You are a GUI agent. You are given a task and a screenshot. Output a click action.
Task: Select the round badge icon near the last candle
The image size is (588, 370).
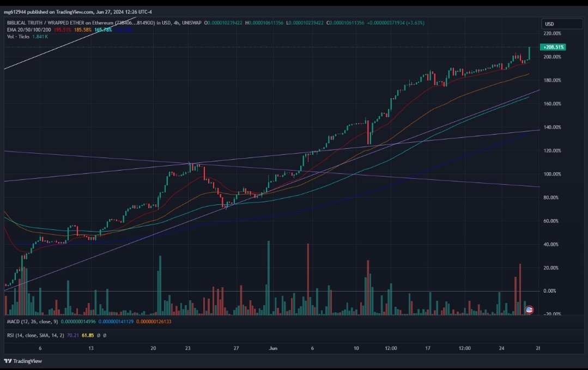click(529, 309)
